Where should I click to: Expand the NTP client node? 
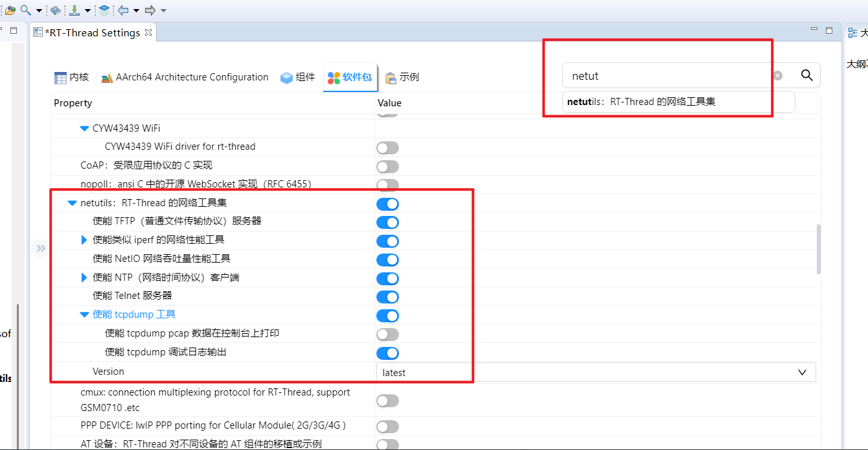(84, 278)
